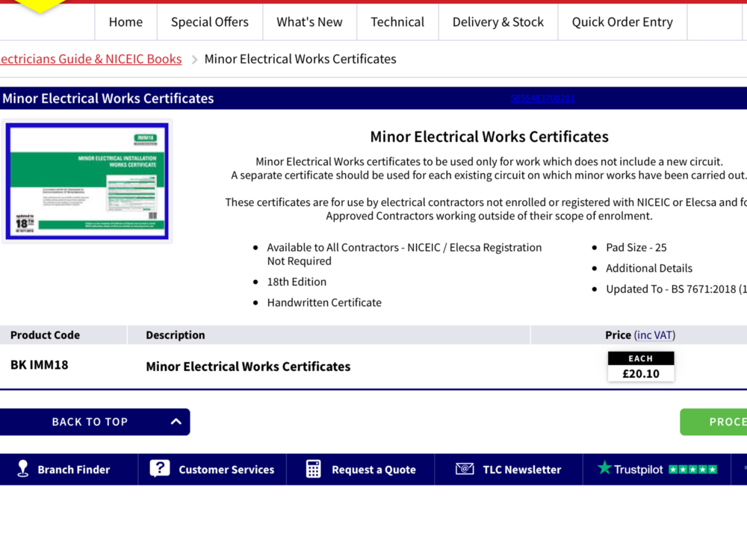
Task: Click the Minor Electrical Works Certificates row description
Action: (x=248, y=367)
